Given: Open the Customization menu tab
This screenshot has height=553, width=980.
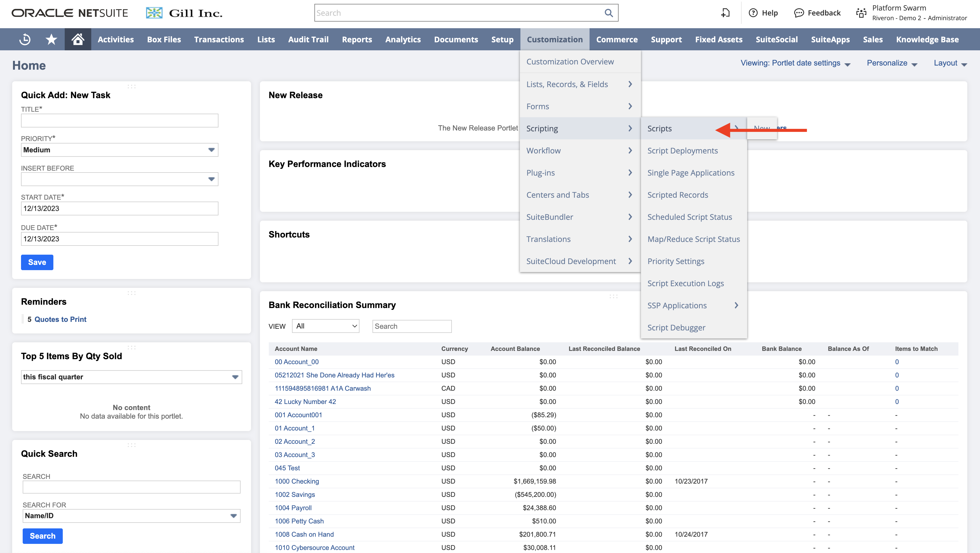Looking at the screenshot, I should [x=555, y=39].
